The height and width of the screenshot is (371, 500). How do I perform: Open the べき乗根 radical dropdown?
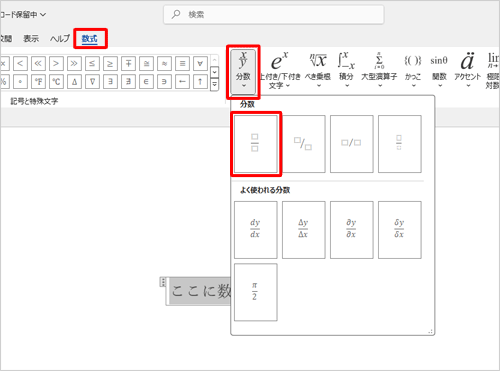tap(318, 70)
